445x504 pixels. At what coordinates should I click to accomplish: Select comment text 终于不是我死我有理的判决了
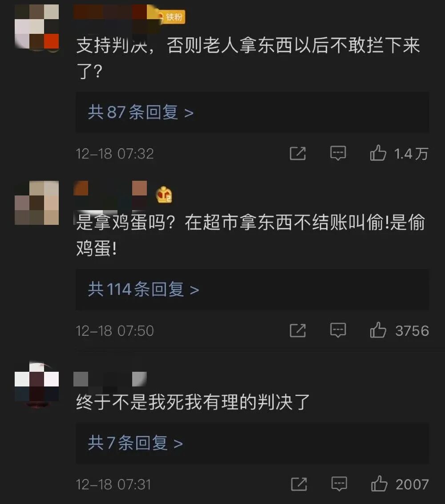click(193, 402)
